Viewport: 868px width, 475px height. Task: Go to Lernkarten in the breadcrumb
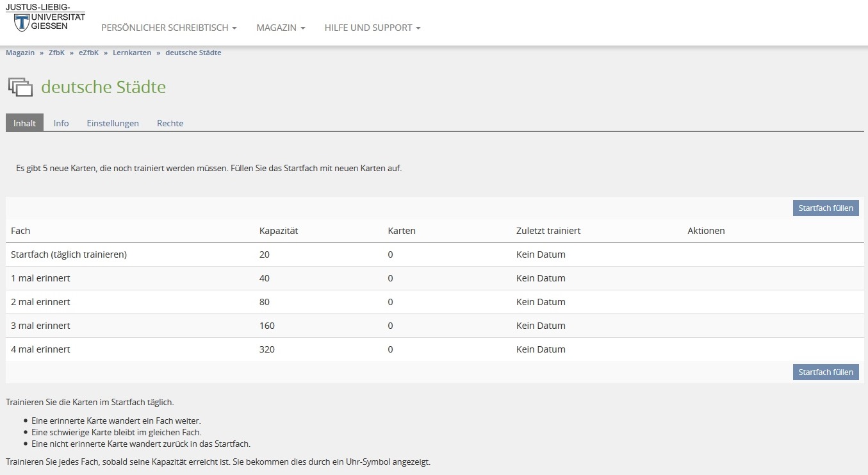click(x=132, y=53)
